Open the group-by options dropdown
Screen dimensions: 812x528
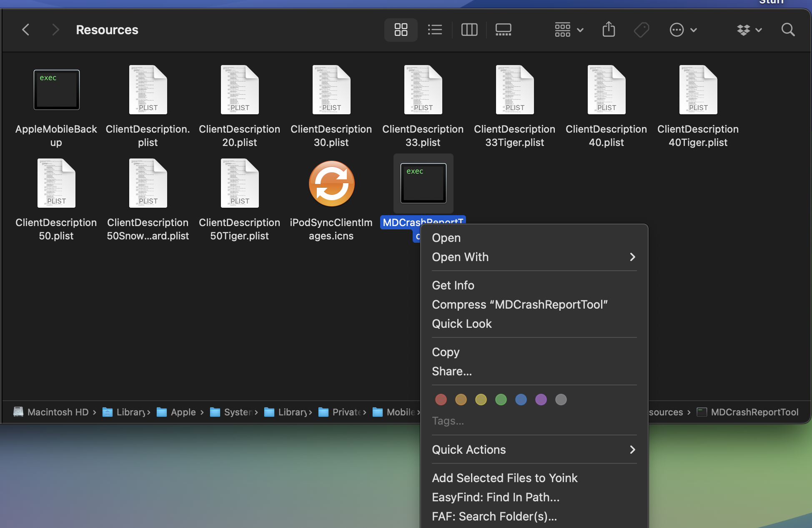pyautogui.click(x=569, y=30)
